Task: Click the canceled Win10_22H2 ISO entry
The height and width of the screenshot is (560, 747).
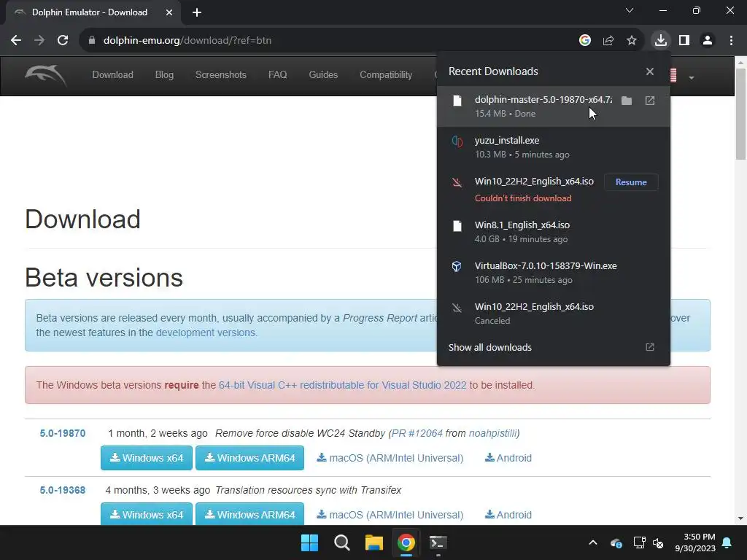Action: [553, 314]
